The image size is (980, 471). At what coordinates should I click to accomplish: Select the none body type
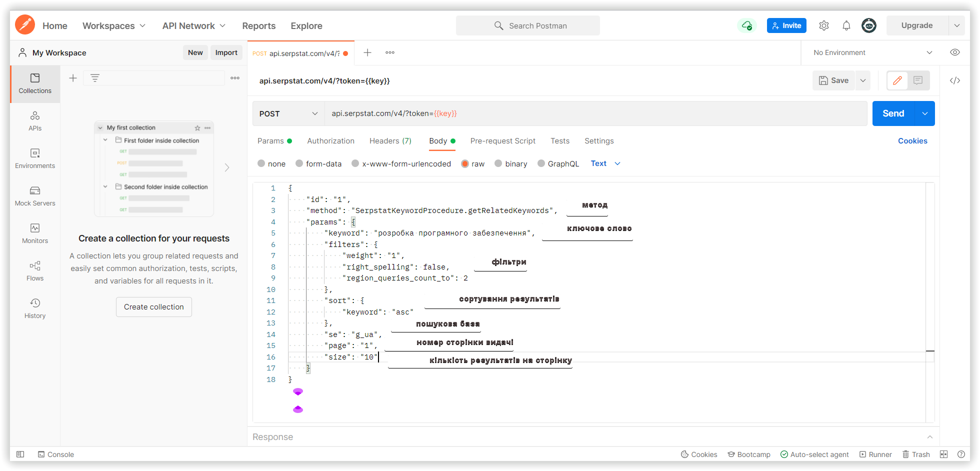(x=271, y=163)
